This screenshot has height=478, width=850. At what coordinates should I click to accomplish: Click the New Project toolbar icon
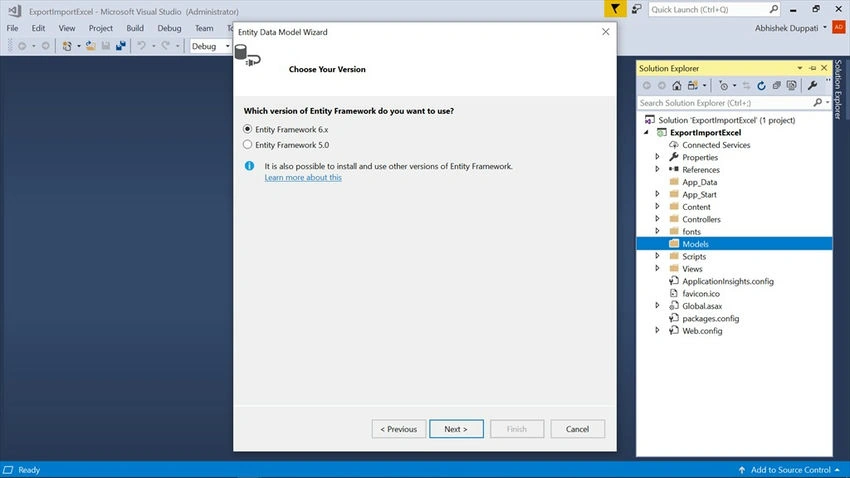[x=67, y=46]
